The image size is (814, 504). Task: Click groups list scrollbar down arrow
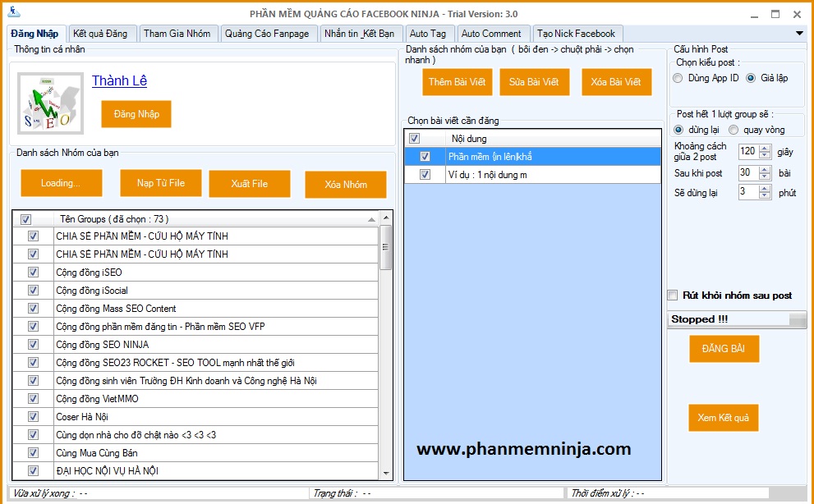pyautogui.click(x=386, y=474)
